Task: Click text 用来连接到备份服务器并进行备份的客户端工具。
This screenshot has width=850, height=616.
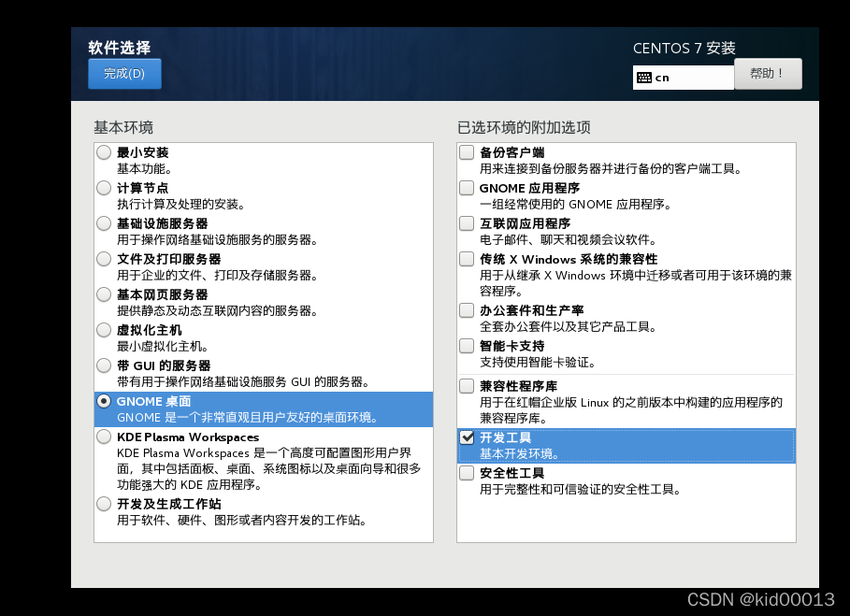Action: tap(611, 169)
